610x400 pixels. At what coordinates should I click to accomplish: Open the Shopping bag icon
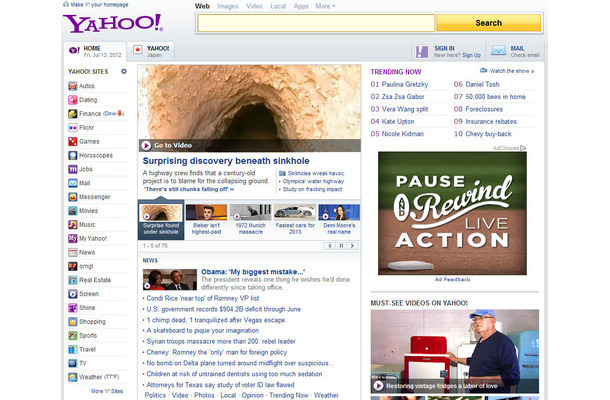(73, 322)
